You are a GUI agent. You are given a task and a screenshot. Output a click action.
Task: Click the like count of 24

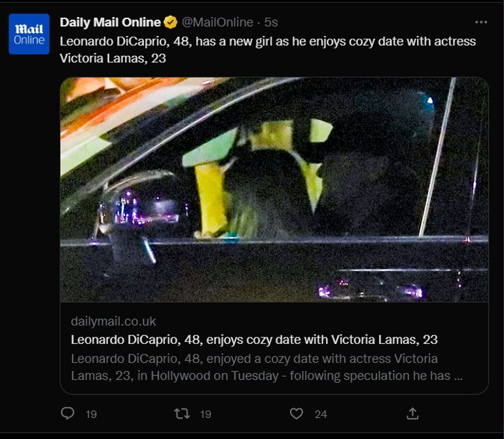pos(320,414)
